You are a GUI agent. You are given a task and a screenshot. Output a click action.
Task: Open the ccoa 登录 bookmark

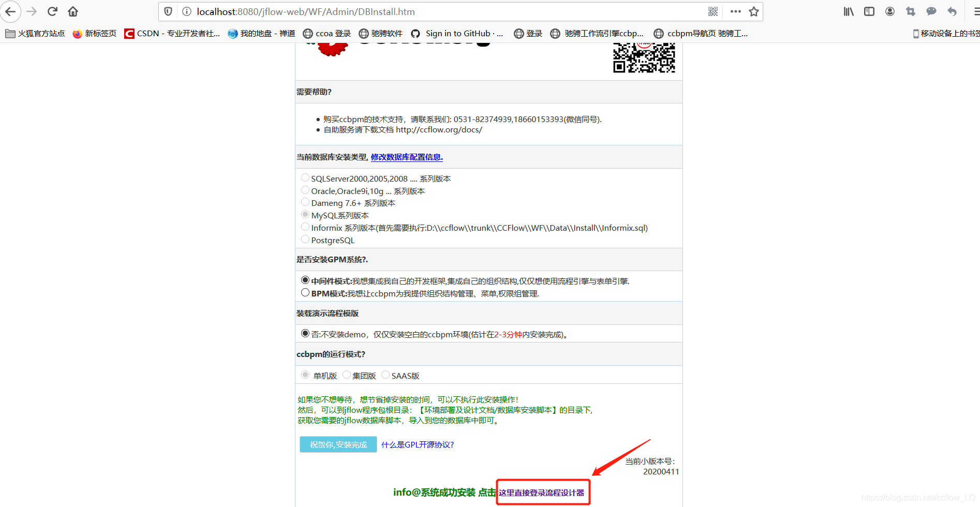(327, 34)
